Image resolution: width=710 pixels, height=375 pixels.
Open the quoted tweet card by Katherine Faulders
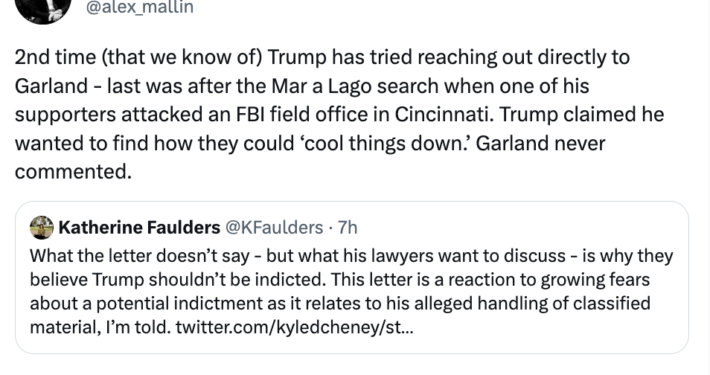point(352,277)
